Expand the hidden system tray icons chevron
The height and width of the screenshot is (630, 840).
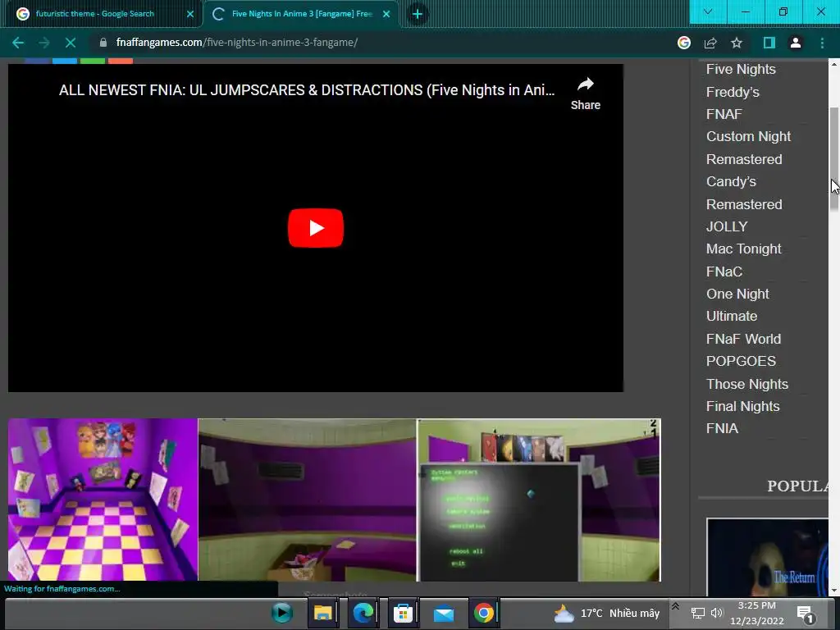(676, 606)
